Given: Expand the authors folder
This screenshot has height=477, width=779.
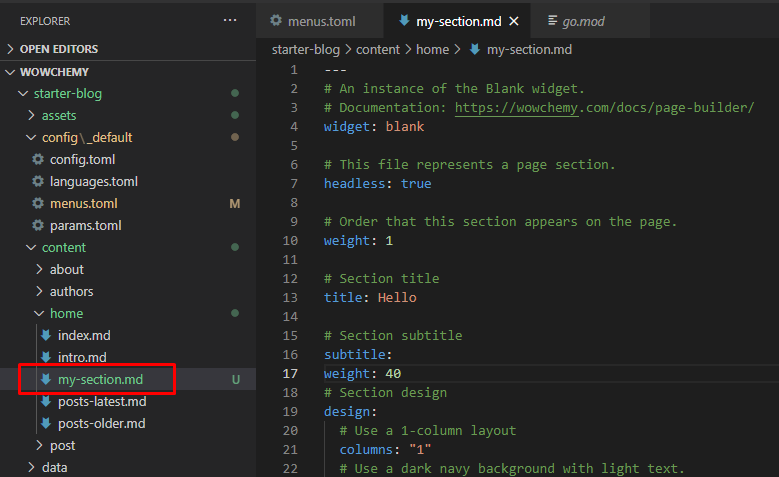Looking at the screenshot, I should 71,291.
